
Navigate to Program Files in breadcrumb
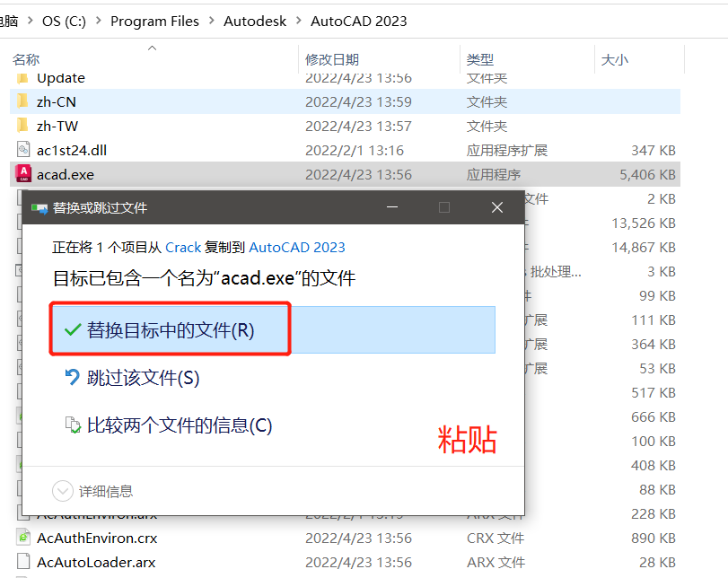tap(154, 21)
